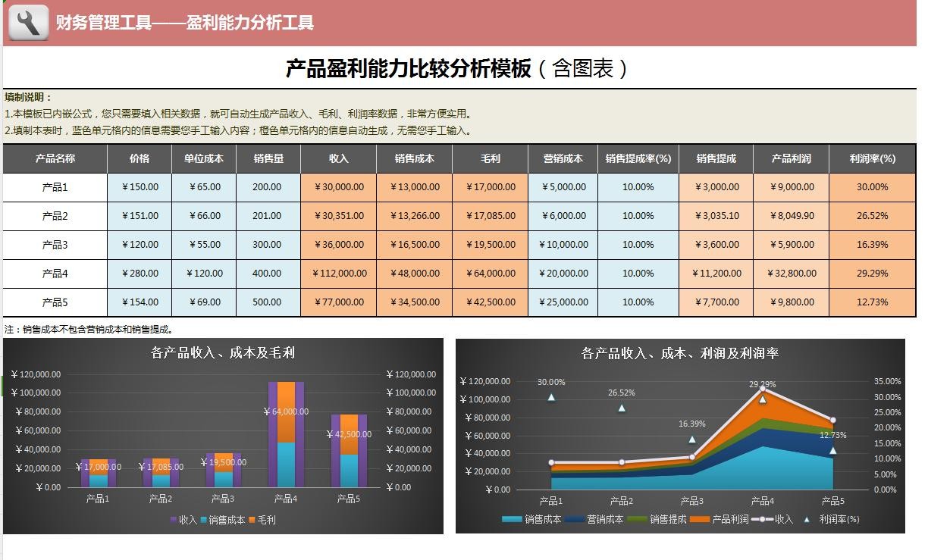
Task: Click the 26.52% data label in right chart
Action: point(621,393)
